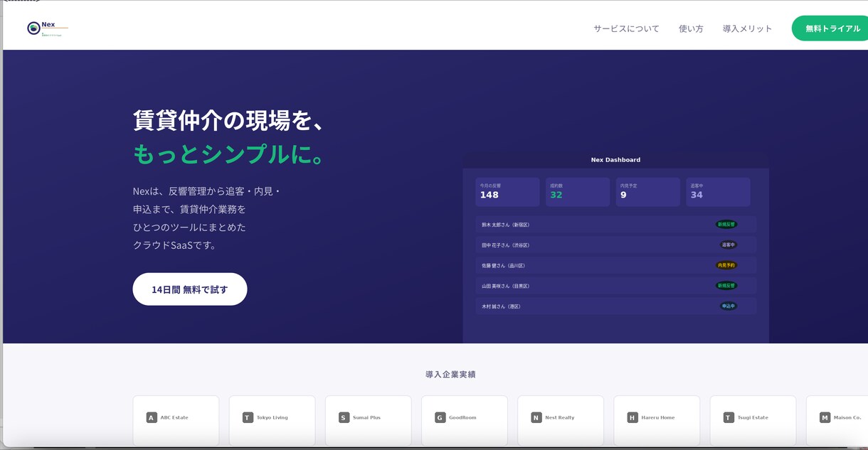Click the 木村 誠さん(港区) row name
The width and height of the screenshot is (868, 450).
point(501,306)
